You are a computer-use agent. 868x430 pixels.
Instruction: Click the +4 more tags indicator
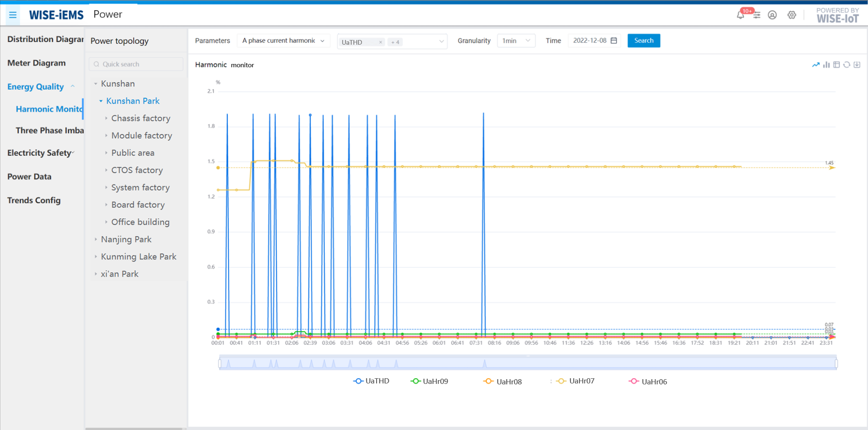pos(395,42)
